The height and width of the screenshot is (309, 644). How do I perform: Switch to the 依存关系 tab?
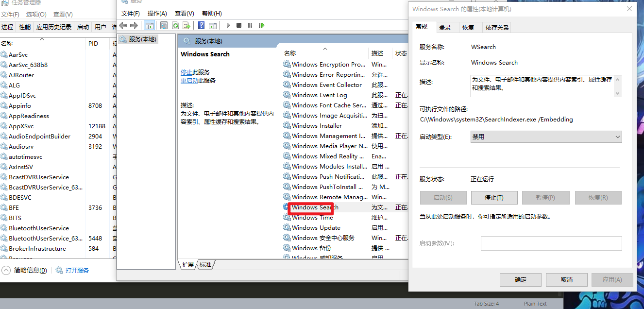[497, 28]
